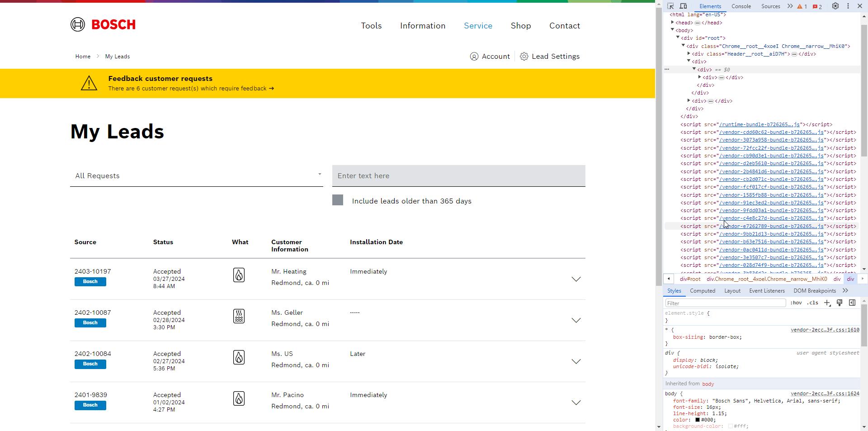This screenshot has height=431, width=868.
Task: Tick Include leads older than 365 days
Action: [338, 200]
